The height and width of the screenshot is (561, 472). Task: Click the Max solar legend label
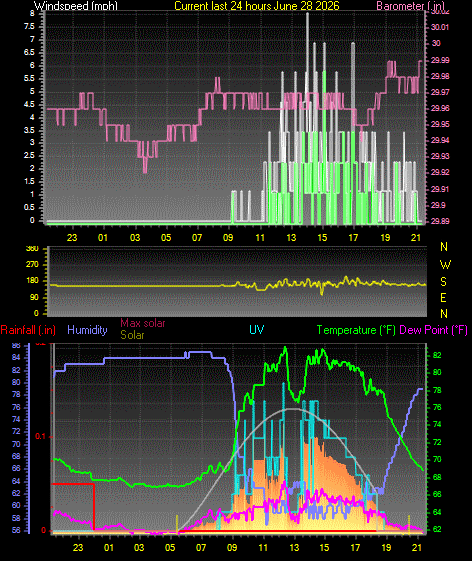(x=142, y=323)
